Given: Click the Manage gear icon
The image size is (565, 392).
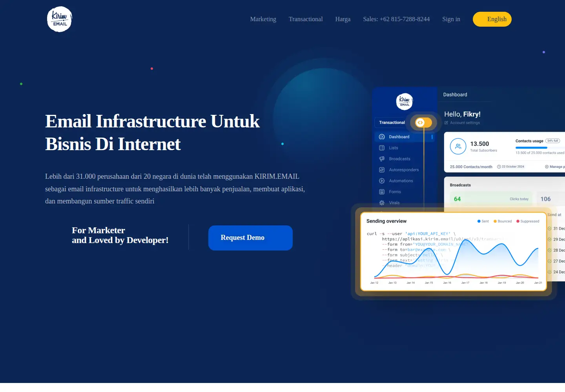Looking at the screenshot, I should 547,167.
